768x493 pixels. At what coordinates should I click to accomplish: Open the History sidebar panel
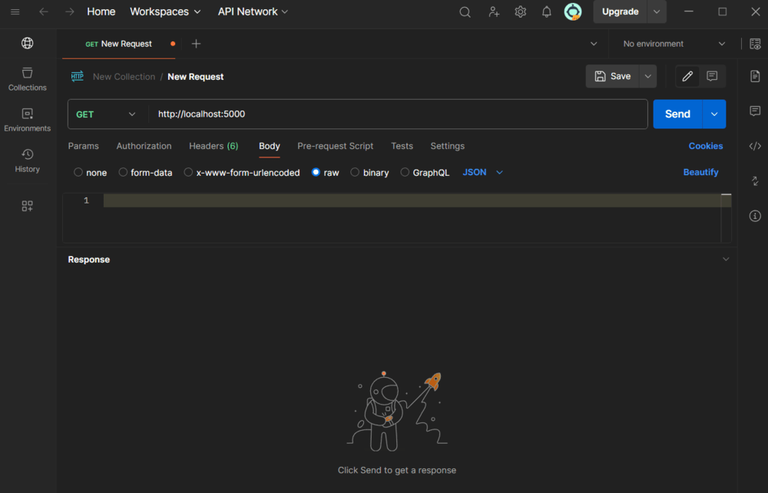tap(27, 160)
